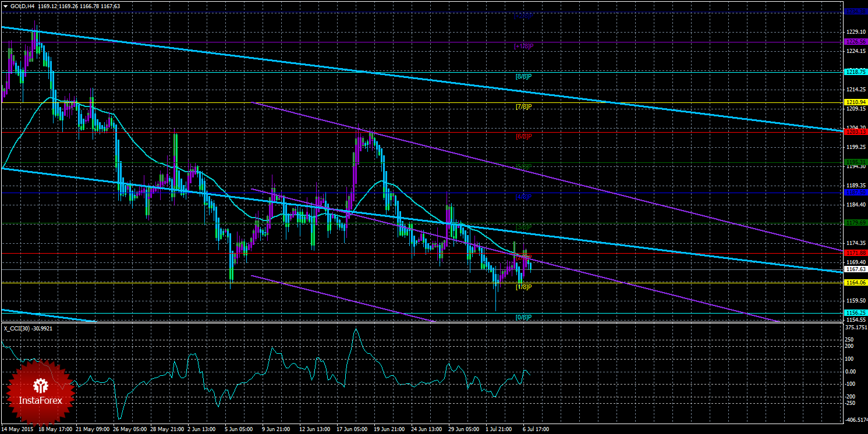The height and width of the screenshot is (434, 868).
Task: Open the GOLD,H4 chart dropdown arrow
Action: (5, 6)
